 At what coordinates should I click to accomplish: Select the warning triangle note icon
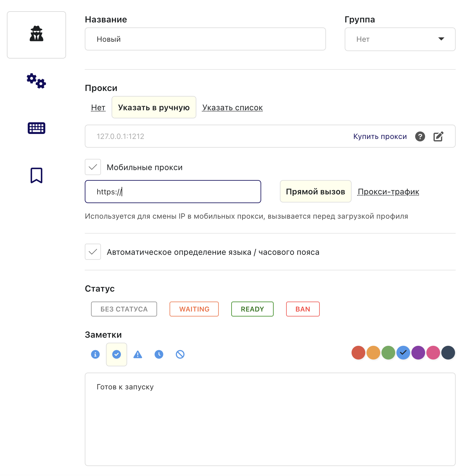click(138, 354)
